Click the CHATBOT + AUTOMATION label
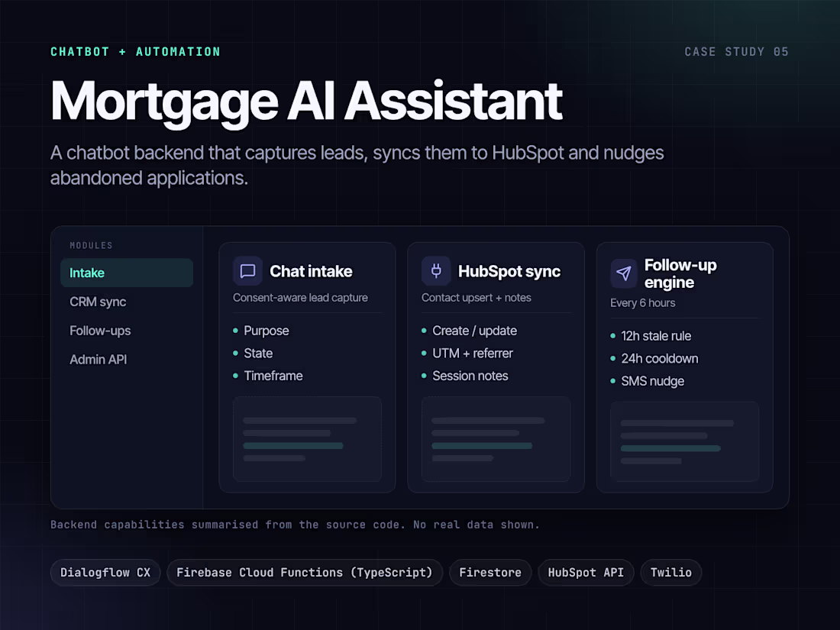The width and height of the screenshot is (840, 630). click(135, 52)
